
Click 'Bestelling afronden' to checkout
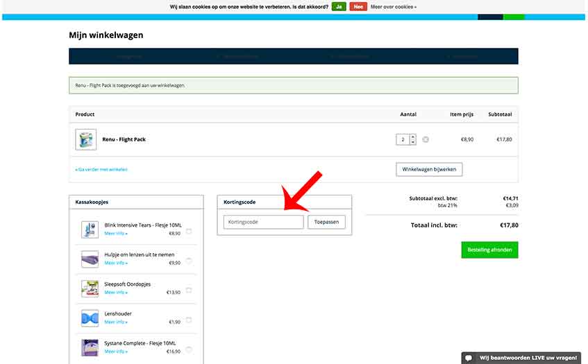pos(489,250)
